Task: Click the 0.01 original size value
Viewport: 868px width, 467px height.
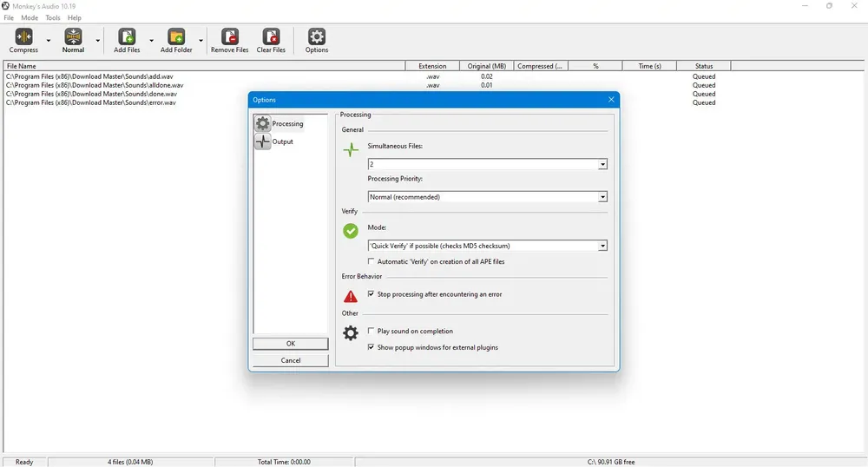Action: (487, 85)
